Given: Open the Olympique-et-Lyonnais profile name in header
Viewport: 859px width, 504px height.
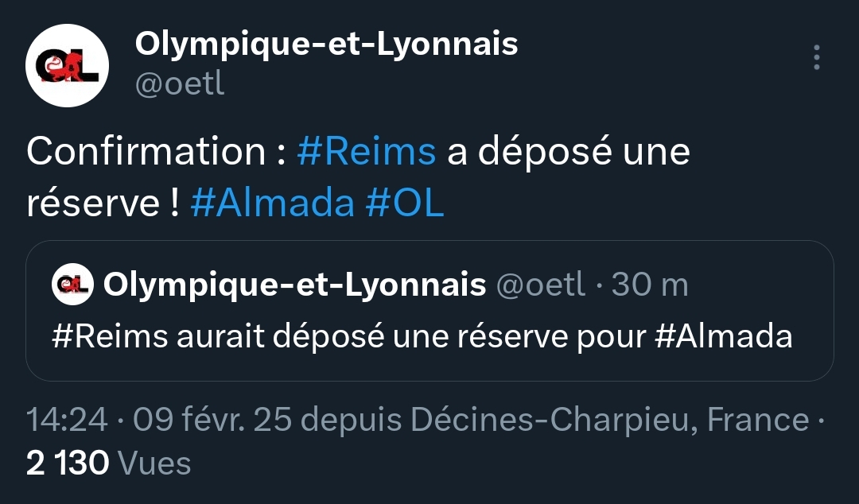Looking at the screenshot, I should pos(326,45).
